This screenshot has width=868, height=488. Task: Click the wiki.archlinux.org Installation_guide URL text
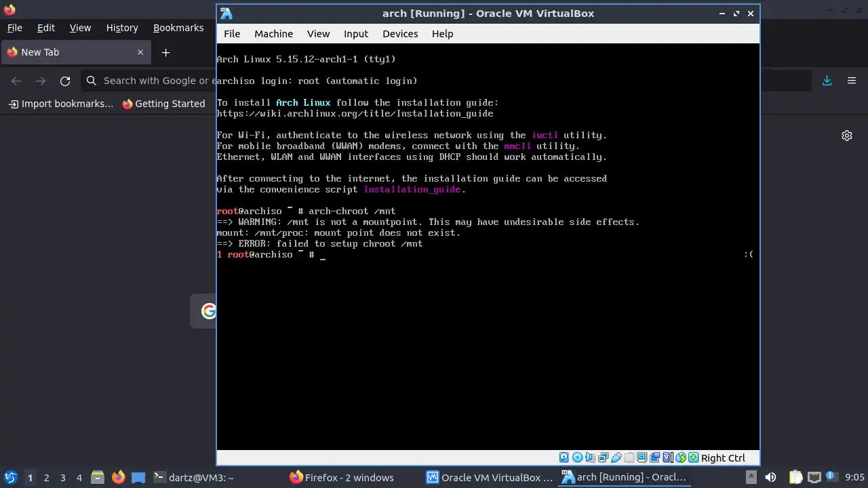(355, 113)
